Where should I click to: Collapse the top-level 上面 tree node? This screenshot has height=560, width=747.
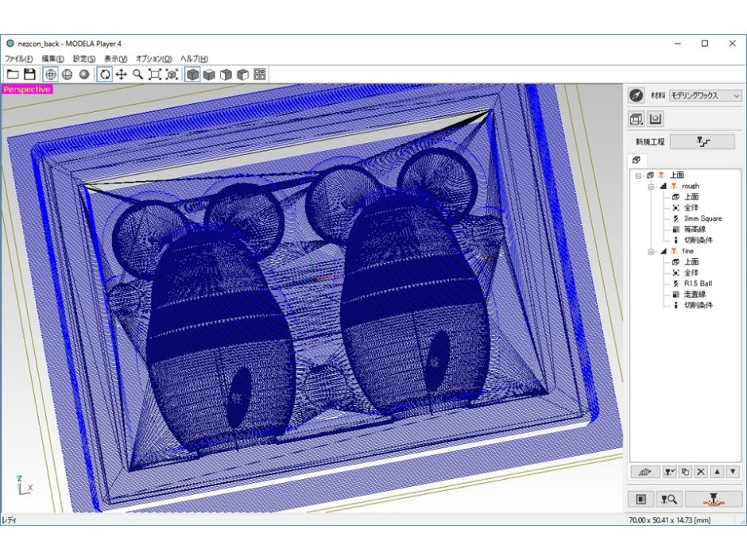[x=639, y=176]
